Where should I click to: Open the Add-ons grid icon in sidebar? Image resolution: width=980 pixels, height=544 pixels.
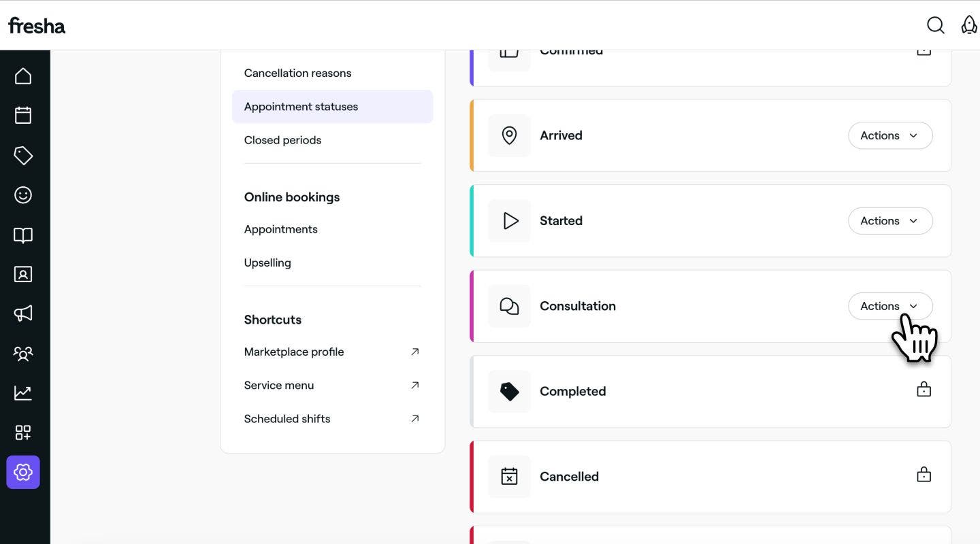point(23,432)
